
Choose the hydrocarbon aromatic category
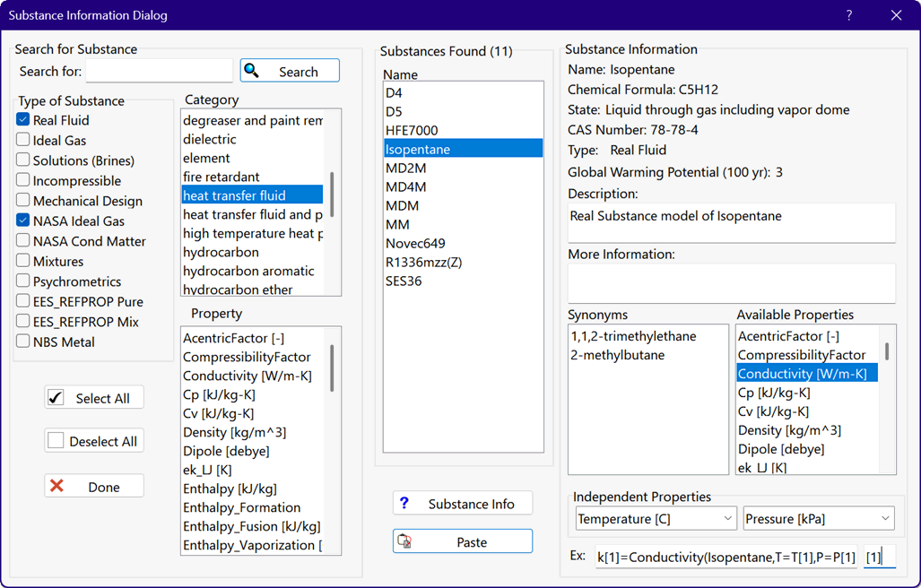click(x=248, y=271)
